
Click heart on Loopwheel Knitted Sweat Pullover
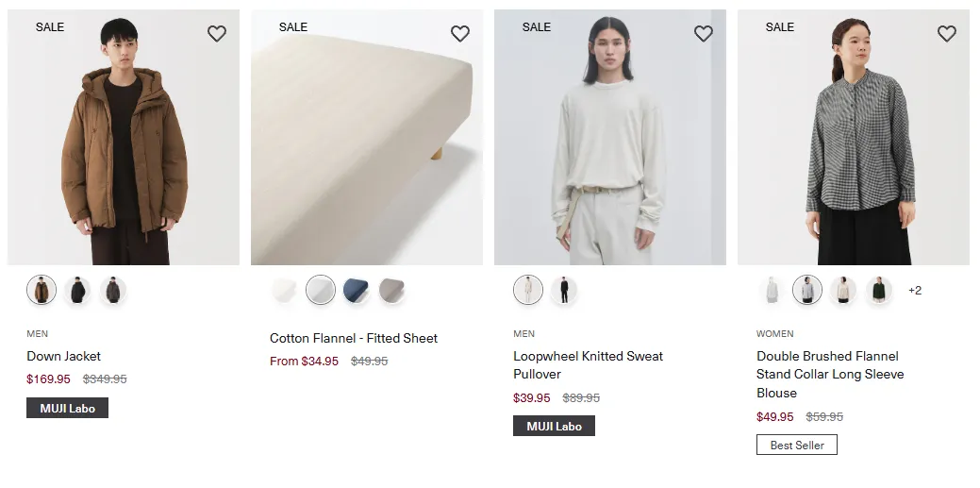704,34
